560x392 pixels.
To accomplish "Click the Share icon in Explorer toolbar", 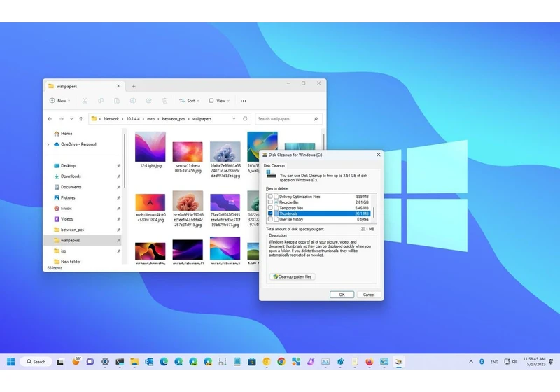I will 149,101.
